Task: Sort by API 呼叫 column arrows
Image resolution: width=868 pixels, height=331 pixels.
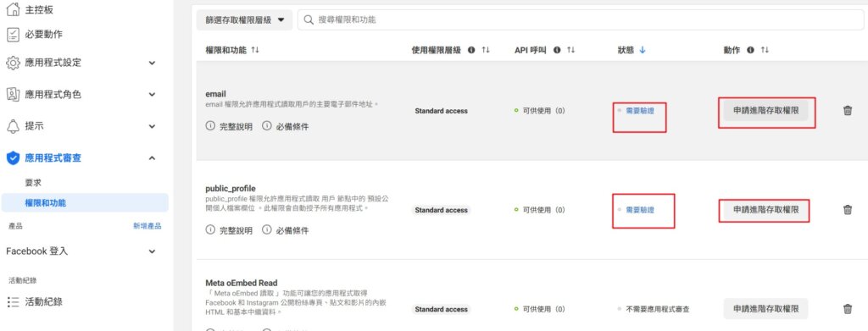Action: (570, 50)
